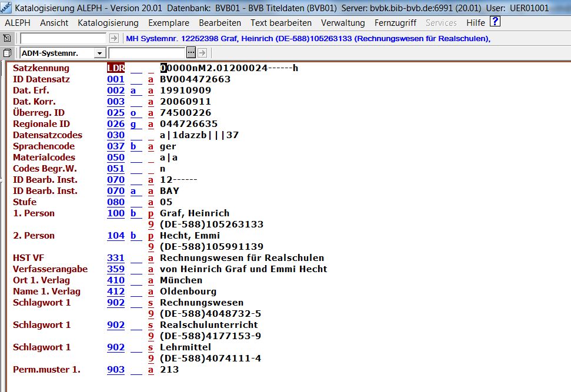Viewport: 571px width, 392px height.
Task: Click the title text Rechnungswesen für Realschulen in field 331
Action: (242, 258)
